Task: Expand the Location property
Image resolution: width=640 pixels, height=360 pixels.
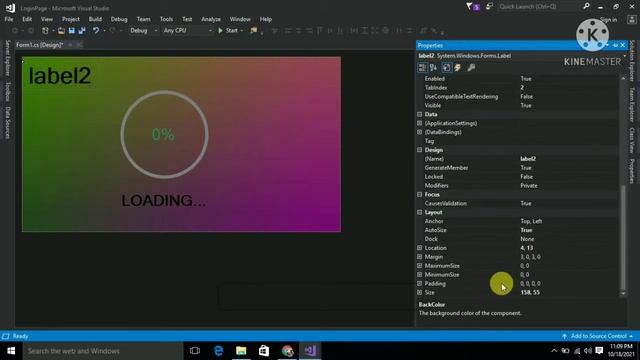Action: [x=420, y=248]
